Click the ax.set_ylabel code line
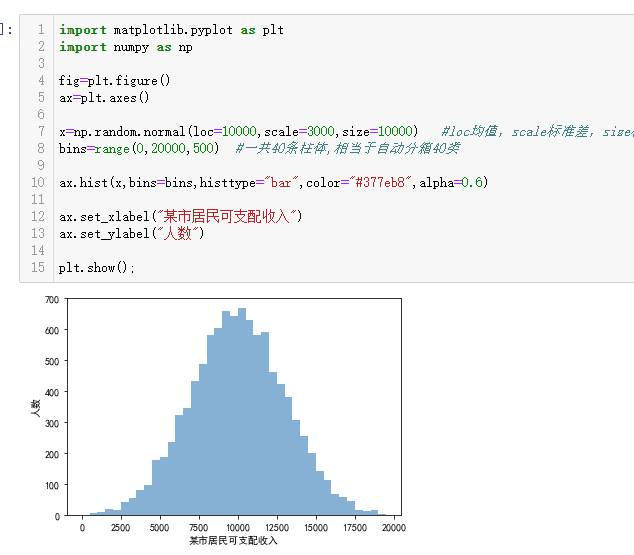The height and width of the screenshot is (555, 634). (x=131, y=233)
